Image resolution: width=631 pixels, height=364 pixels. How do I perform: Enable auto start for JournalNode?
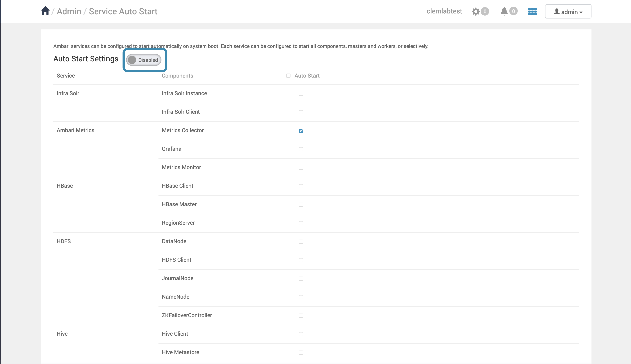[x=301, y=279]
